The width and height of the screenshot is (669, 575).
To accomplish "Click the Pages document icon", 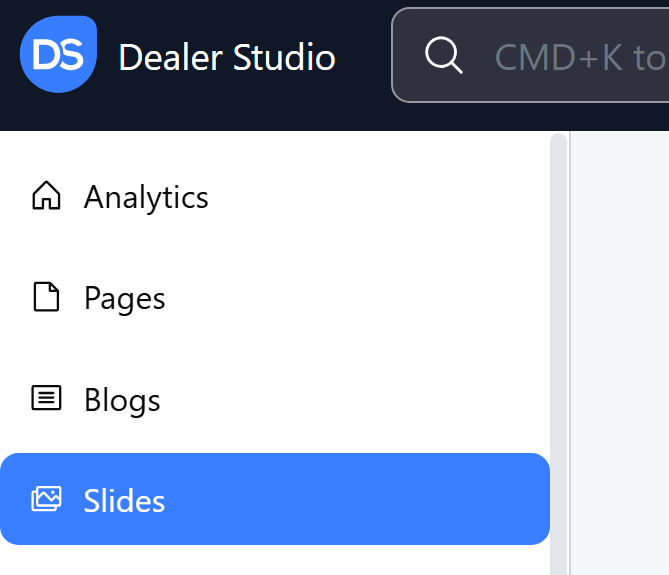I will pos(46,298).
